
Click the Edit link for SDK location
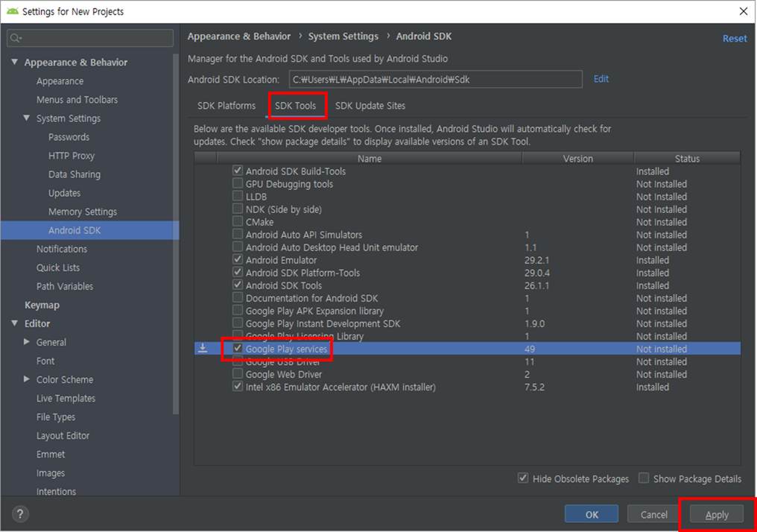pyautogui.click(x=601, y=79)
